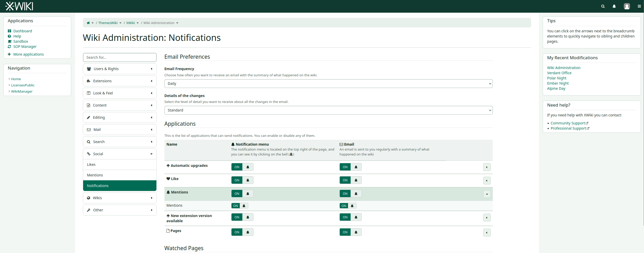
Task: Click the Search magnifier icon in admin menu
Action: point(89,142)
